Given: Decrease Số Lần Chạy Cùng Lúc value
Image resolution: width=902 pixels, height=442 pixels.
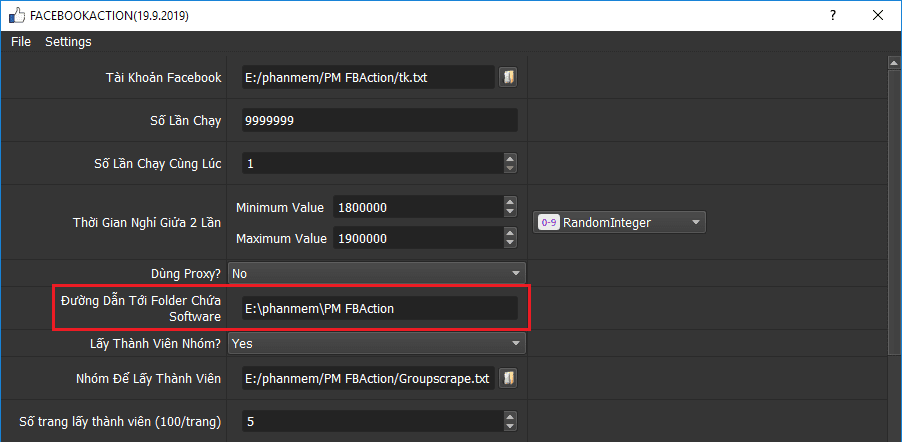Looking at the screenshot, I should 510,168.
